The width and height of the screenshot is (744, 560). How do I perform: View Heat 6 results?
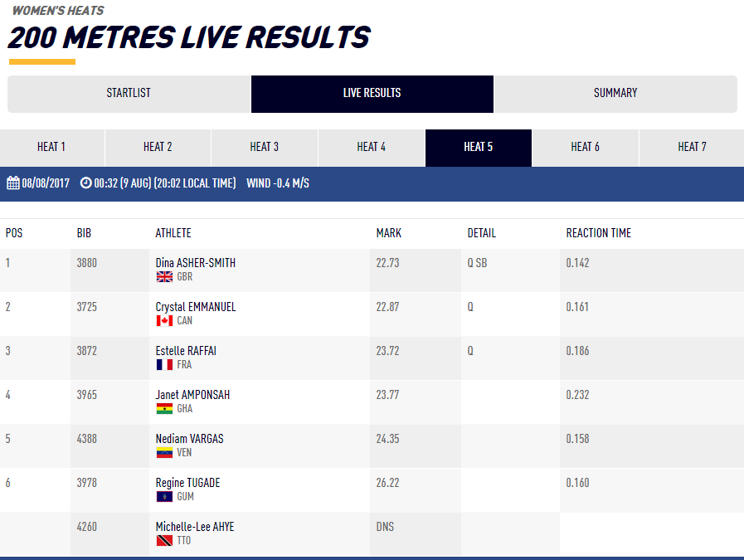[585, 148]
